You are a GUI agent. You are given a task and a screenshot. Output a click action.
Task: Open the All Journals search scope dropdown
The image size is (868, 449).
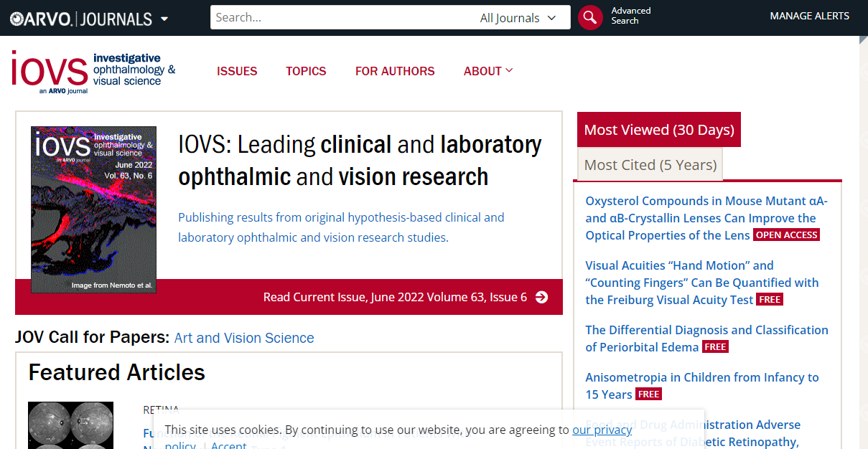[518, 18]
